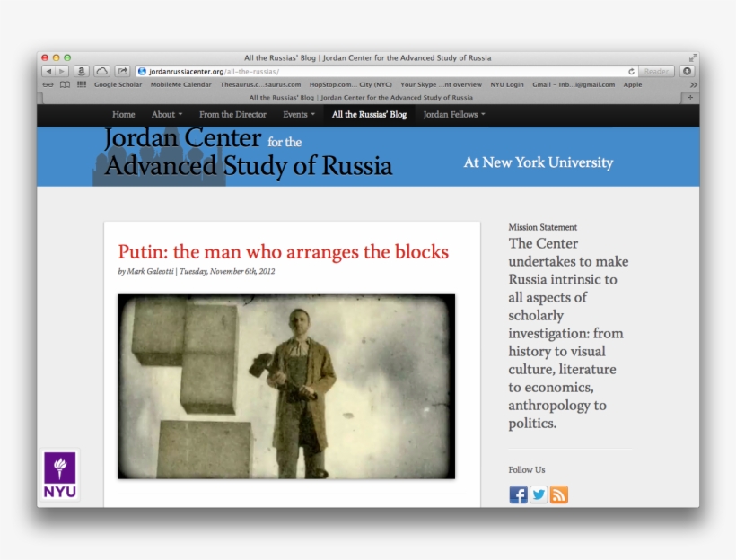
Task: Click the Putin blocks article image
Action: [286, 386]
